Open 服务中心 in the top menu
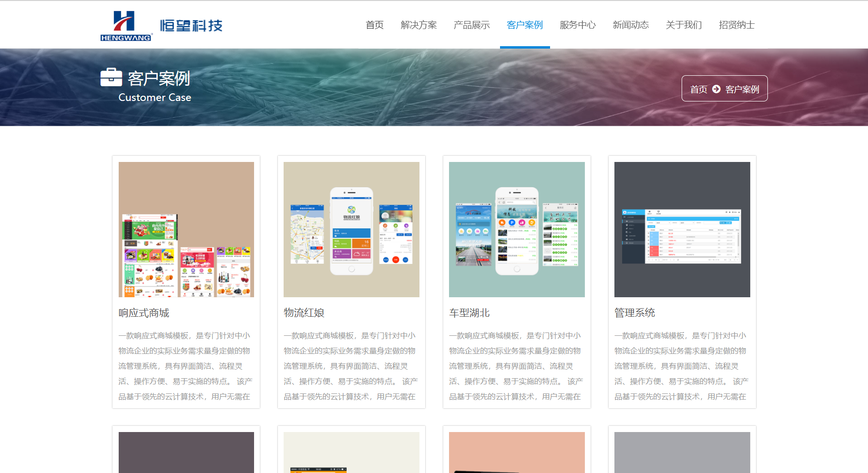Image resolution: width=868 pixels, height=473 pixels. tap(578, 25)
